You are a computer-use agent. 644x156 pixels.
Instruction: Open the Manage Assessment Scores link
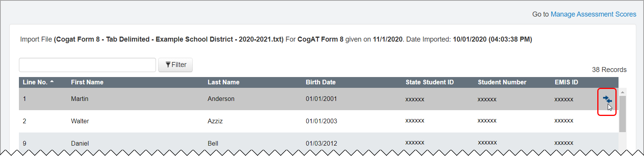coord(593,14)
